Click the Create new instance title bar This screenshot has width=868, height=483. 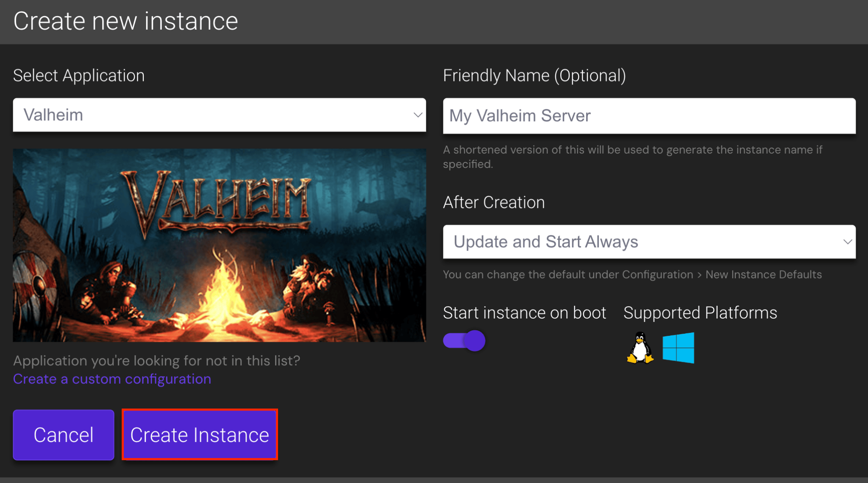pos(125,21)
